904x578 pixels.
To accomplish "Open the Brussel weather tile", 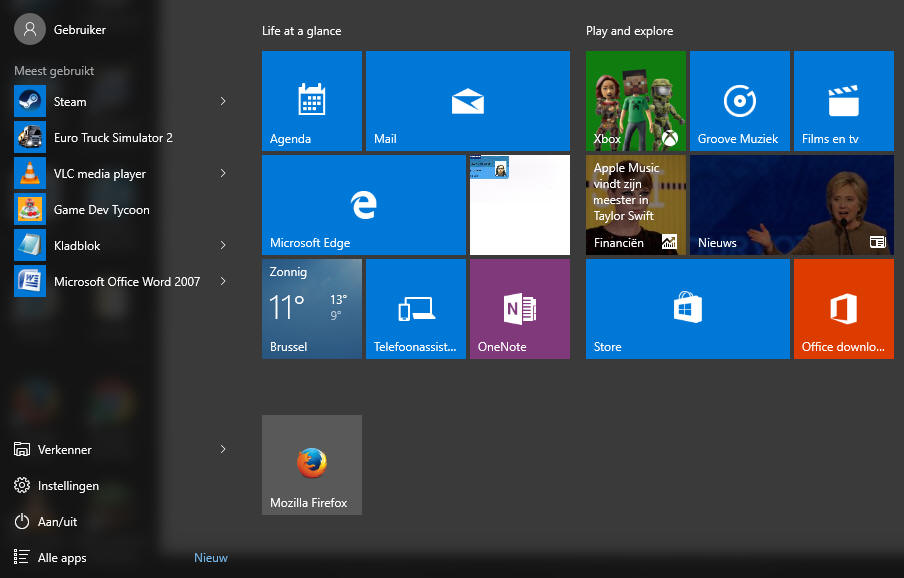I will point(312,309).
